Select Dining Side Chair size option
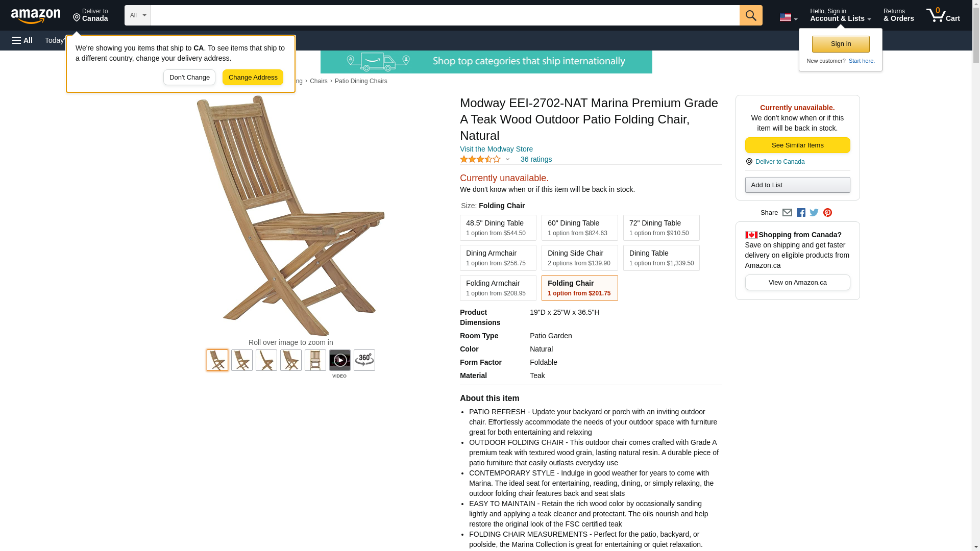This screenshot has width=980, height=551. (579, 258)
